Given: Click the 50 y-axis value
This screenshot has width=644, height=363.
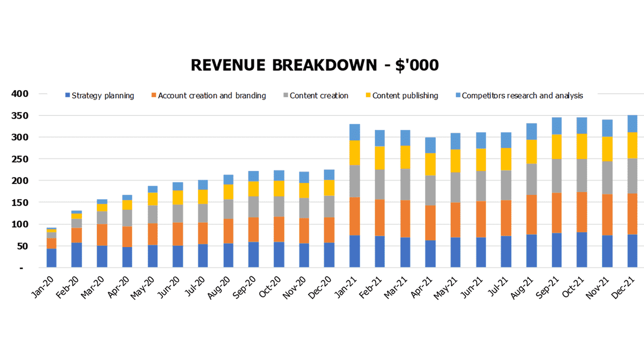Looking at the screenshot, I should (x=23, y=246).
